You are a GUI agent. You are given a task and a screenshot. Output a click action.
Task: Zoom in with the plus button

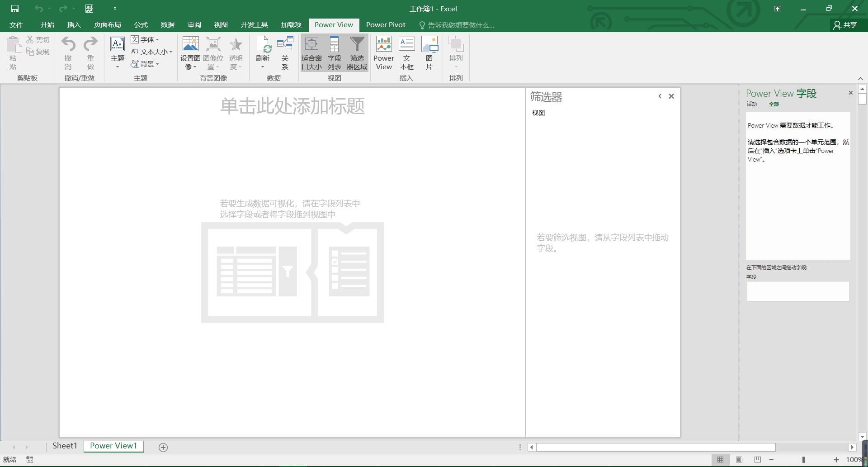pyautogui.click(x=836, y=460)
